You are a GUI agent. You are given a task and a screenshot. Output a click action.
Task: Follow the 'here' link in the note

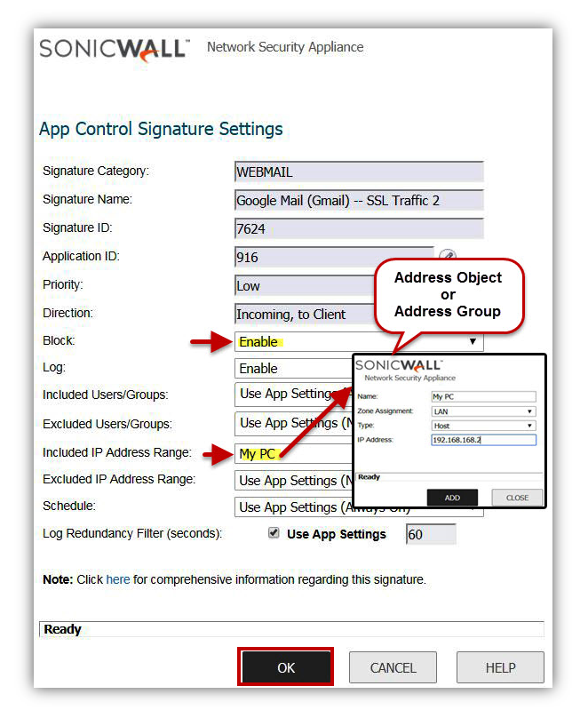click(x=118, y=579)
